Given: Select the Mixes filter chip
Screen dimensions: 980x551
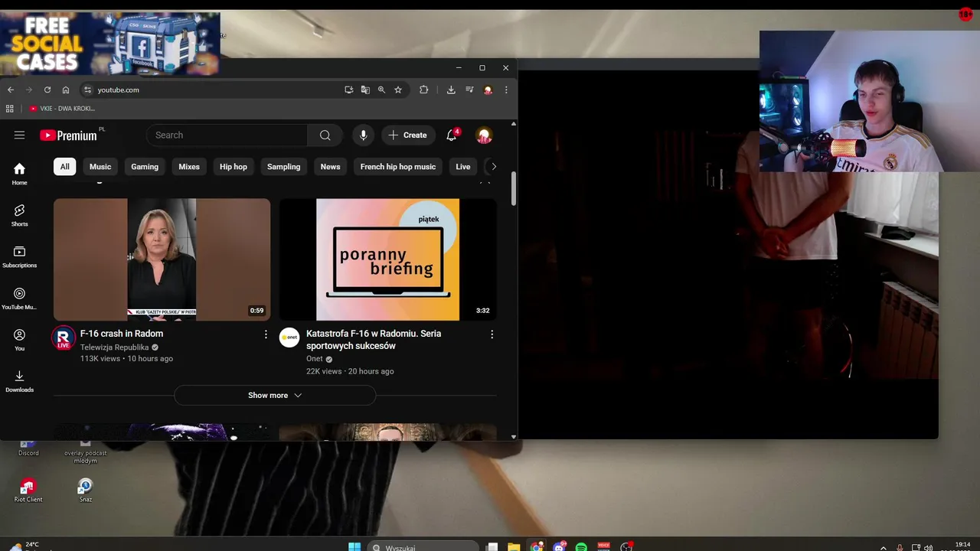Looking at the screenshot, I should tap(189, 166).
